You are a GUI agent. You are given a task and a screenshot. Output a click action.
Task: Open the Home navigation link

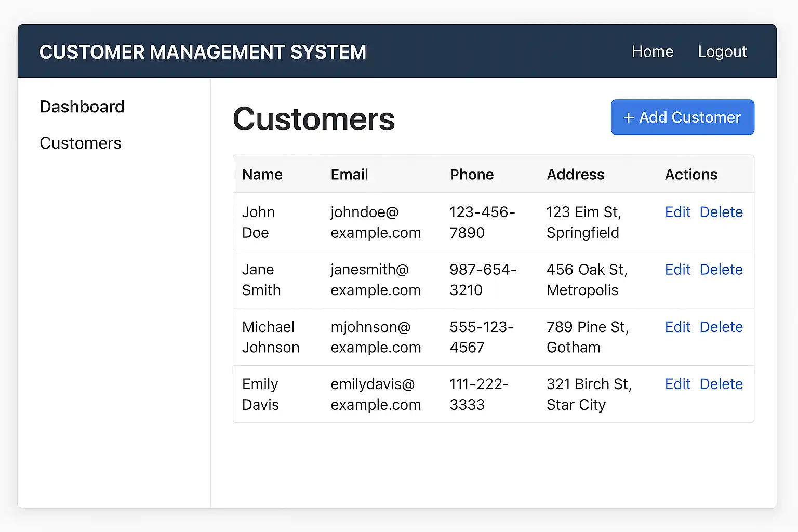[652, 51]
